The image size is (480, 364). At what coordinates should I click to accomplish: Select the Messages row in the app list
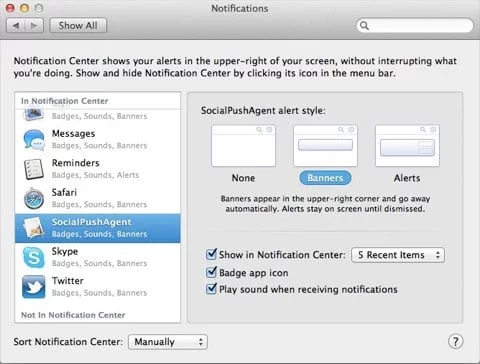(98, 139)
